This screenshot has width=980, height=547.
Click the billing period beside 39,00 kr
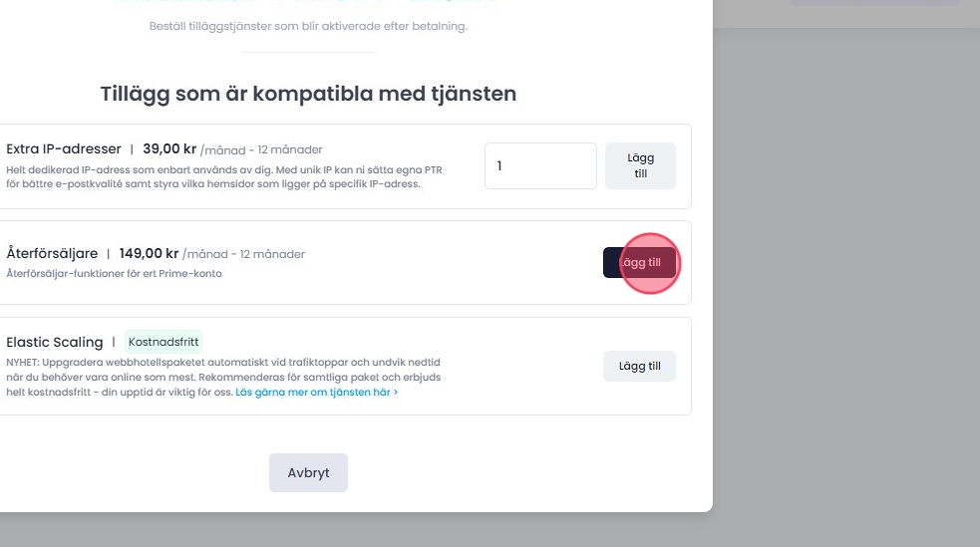261,150
